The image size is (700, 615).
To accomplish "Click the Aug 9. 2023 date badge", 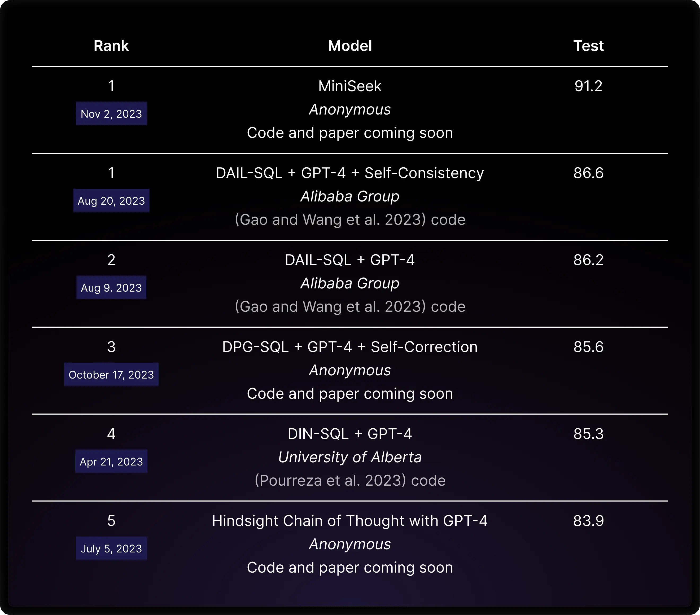I will [111, 288].
